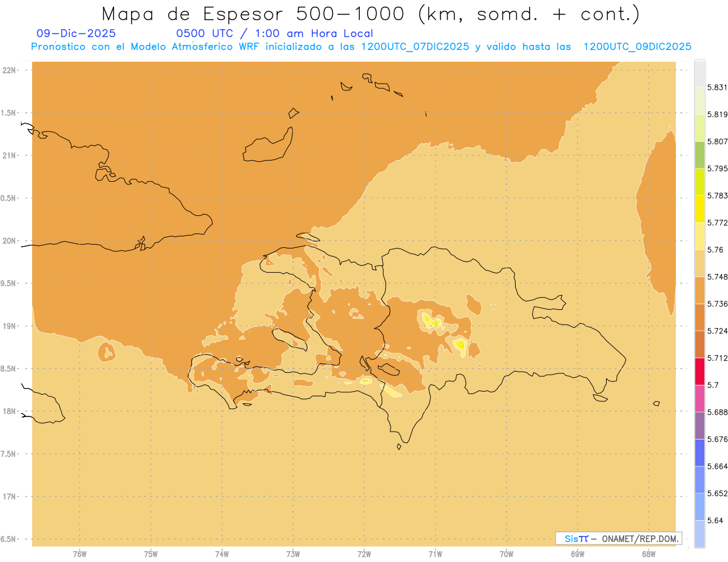Click colorbar value '5.76'
Image resolution: width=728 pixels, height=562 pixels.
tap(715, 250)
